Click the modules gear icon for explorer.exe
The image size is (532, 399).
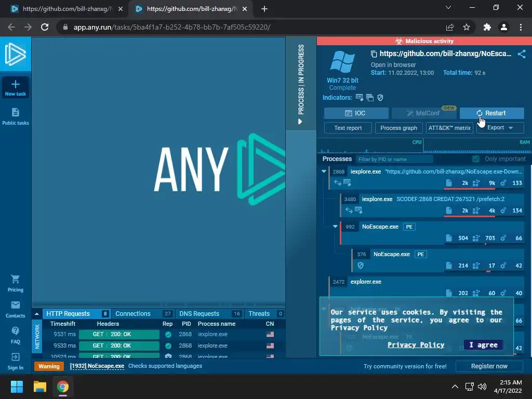(x=503, y=293)
